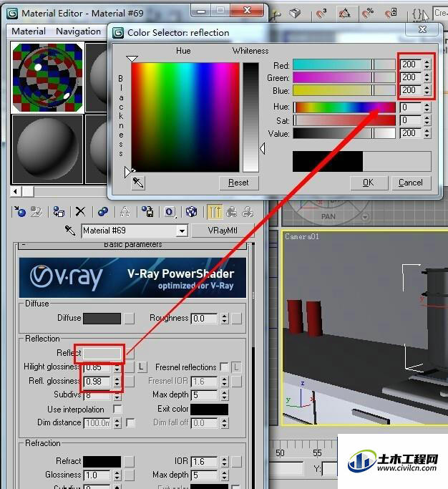Click the Red slider bar
Viewport: 448px width, 489px height.
(x=344, y=64)
